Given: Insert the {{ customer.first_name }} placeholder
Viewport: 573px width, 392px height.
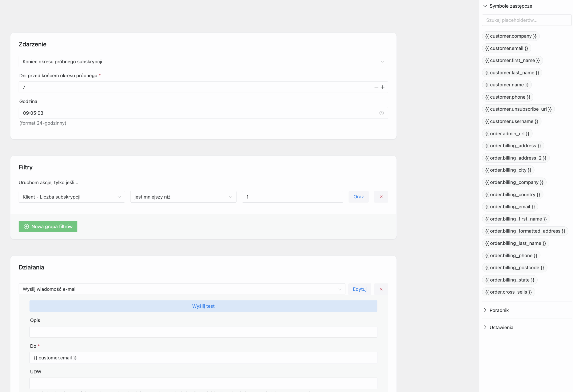Looking at the screenshot, I should coord(512,61).
